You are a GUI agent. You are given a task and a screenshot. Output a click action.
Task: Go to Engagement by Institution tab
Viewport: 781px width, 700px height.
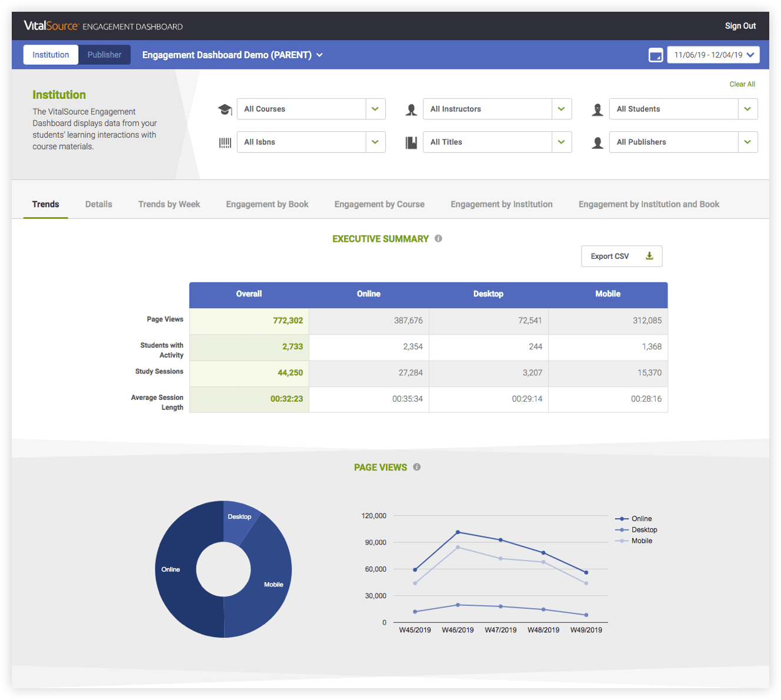502,204
